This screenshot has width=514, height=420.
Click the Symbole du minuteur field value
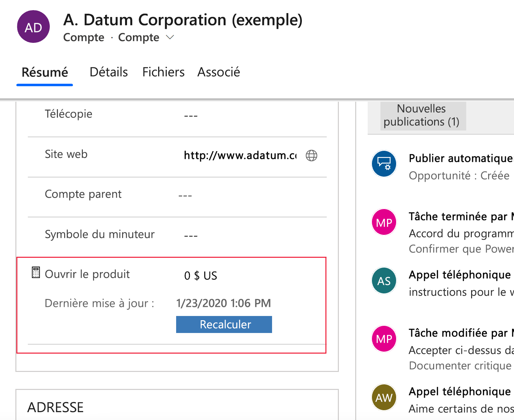(x=191, y=236)
